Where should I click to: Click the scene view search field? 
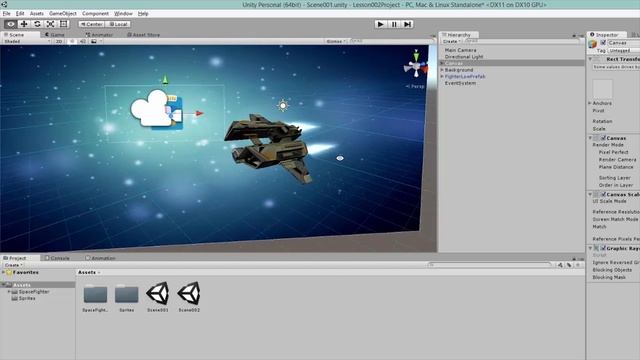click(x=391, y=41)
